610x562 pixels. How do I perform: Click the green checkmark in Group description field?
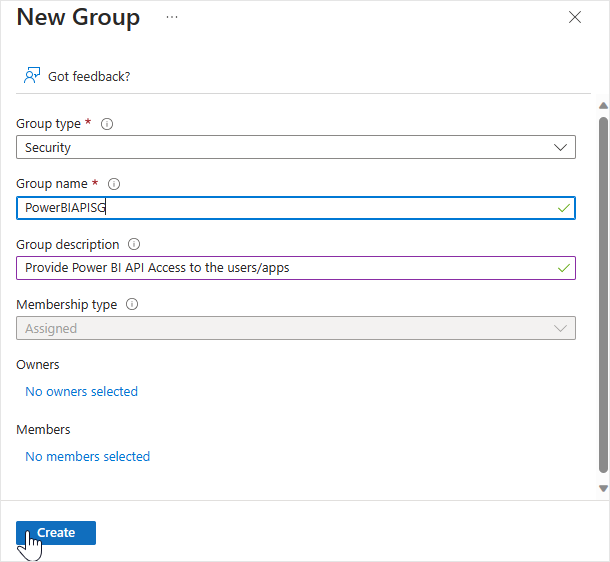point(564,268)
